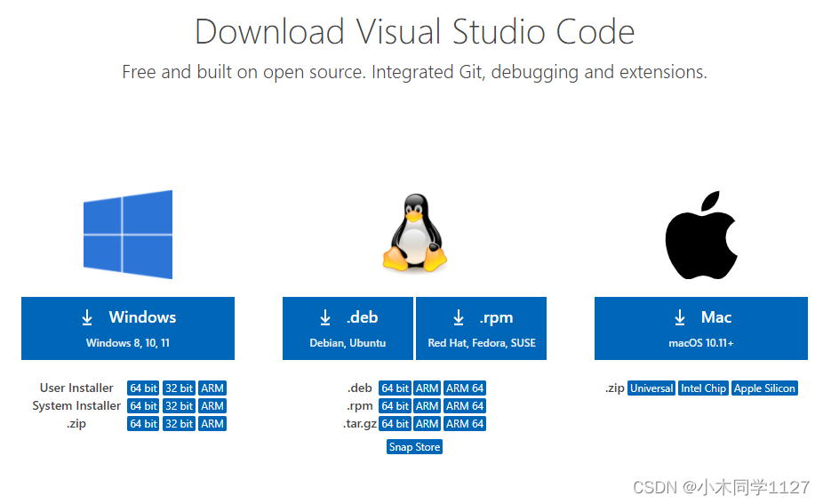
Task: Select System Installer 64 bit
Action: point(143,406)
